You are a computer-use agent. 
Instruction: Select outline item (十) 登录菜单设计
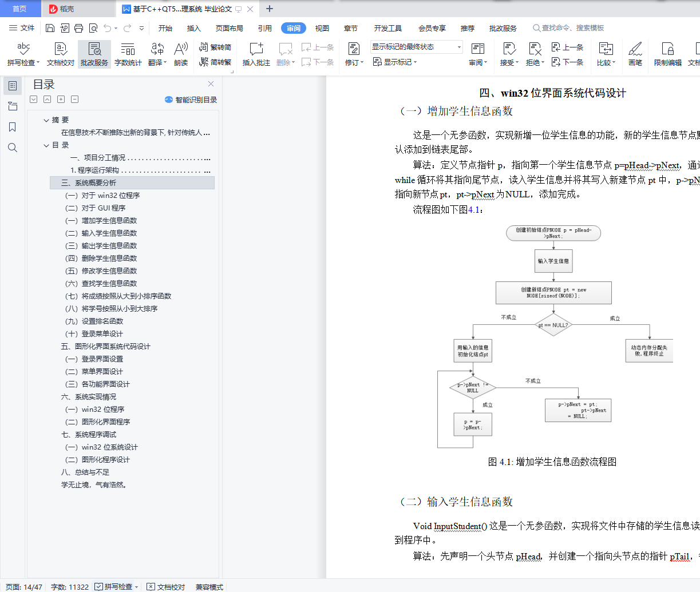pos(94,334)
